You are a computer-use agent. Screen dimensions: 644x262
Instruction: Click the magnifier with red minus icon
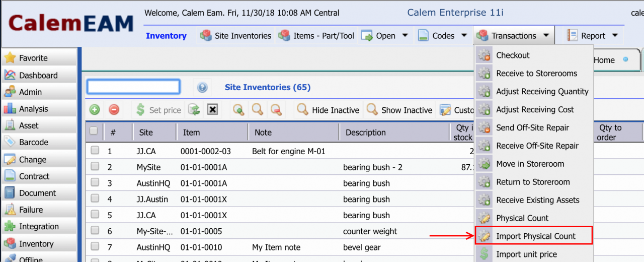point(276,109)
